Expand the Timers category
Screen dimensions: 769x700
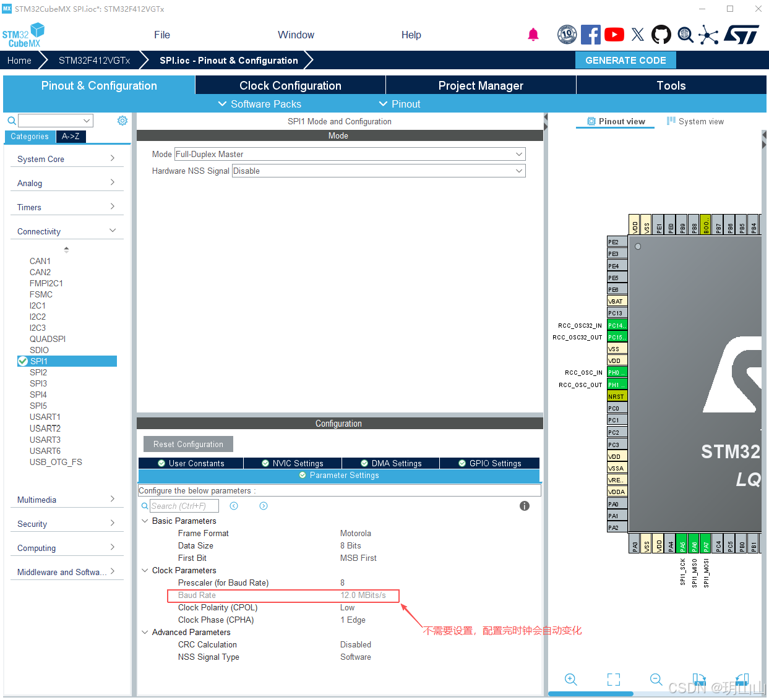[x=67, y=207]
